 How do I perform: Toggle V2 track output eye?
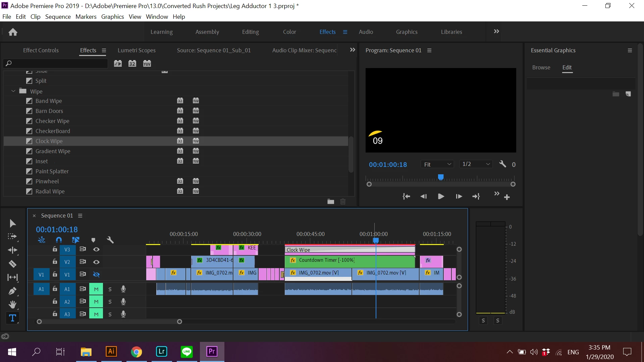coord(96,262)
